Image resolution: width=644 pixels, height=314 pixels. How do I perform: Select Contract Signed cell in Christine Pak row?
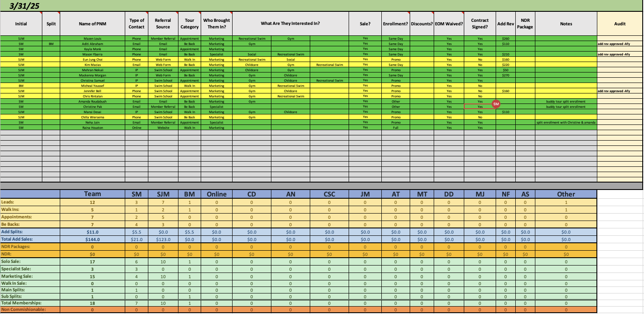point(480,107)
